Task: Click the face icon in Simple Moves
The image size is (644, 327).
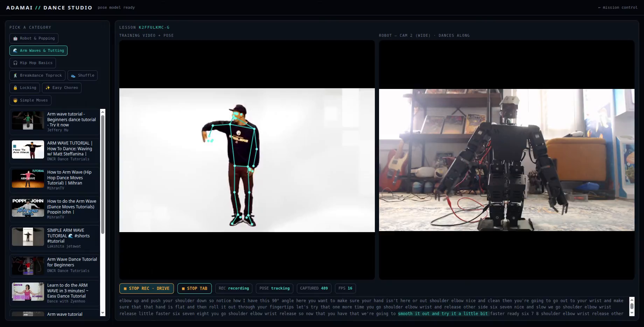Action: tap(15, 100)
